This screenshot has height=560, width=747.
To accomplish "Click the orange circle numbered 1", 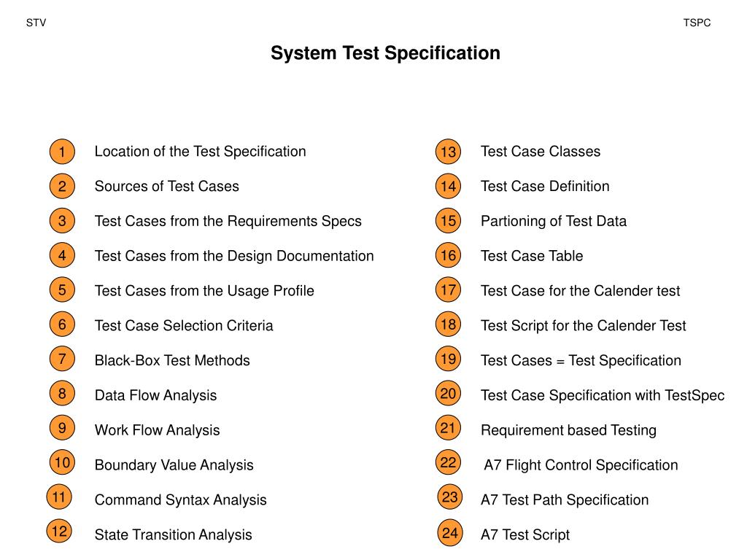I will 62,152.
